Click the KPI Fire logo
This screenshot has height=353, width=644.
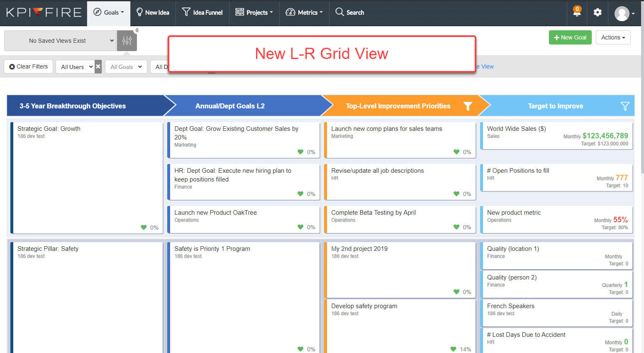44,12
